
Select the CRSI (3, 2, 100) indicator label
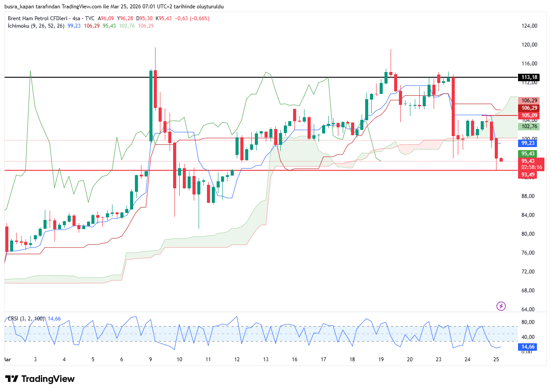tap(26, 319)
